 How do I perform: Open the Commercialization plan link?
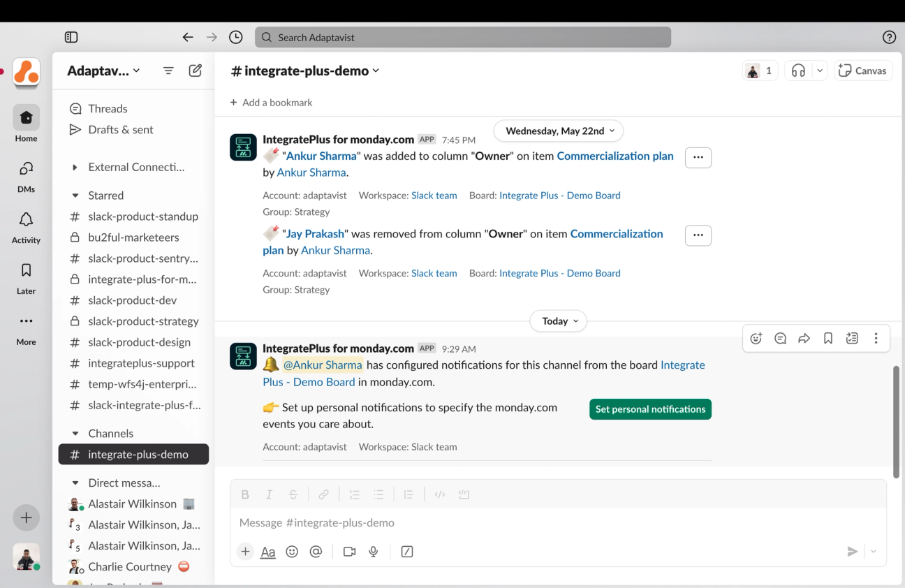pyautogui.click(x=615, y=156)
